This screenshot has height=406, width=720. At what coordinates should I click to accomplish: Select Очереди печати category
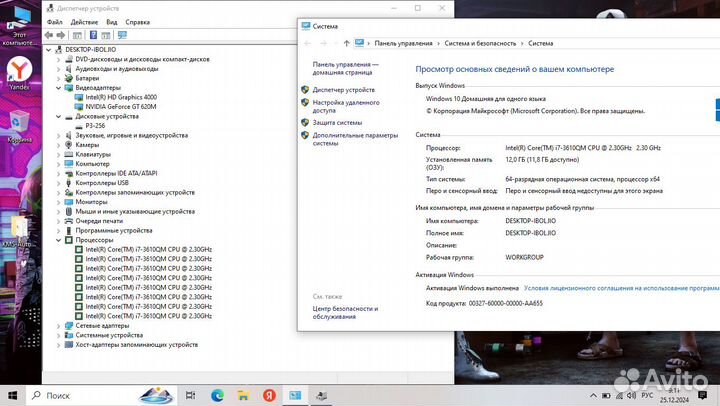point(99,221)
